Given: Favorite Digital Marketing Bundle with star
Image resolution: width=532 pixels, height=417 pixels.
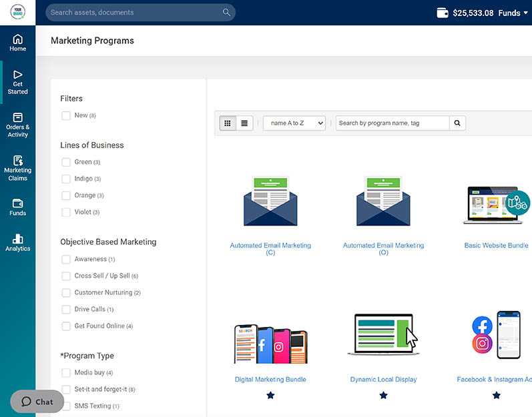Looking at the screenshot, I should [270, 396].
